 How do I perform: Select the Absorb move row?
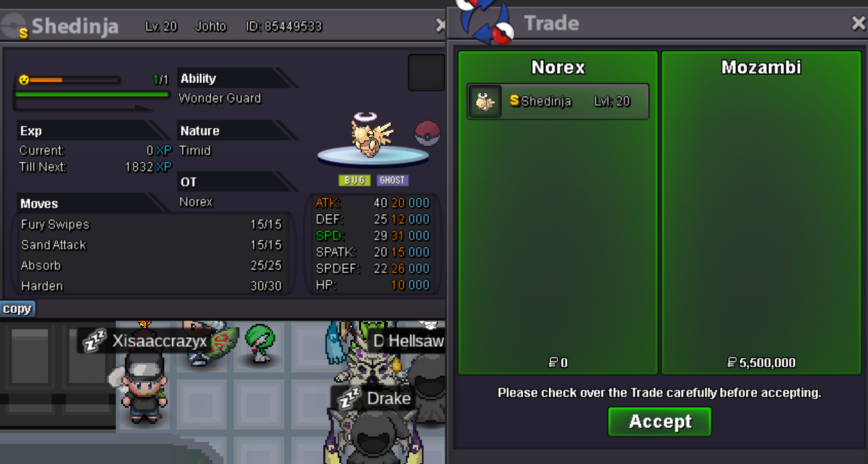(x=151, y=266)
